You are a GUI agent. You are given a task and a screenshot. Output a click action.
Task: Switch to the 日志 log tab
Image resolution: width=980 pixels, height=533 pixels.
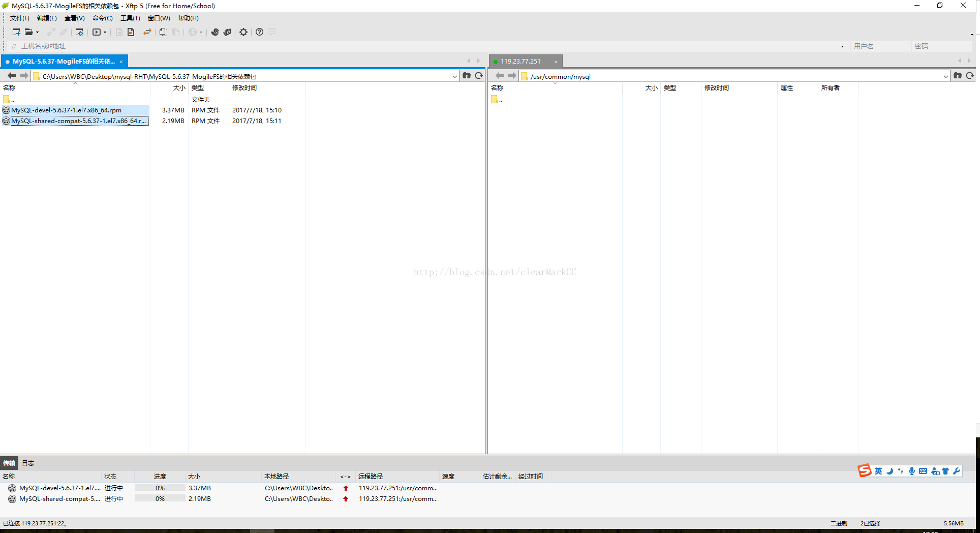point(28,463)
